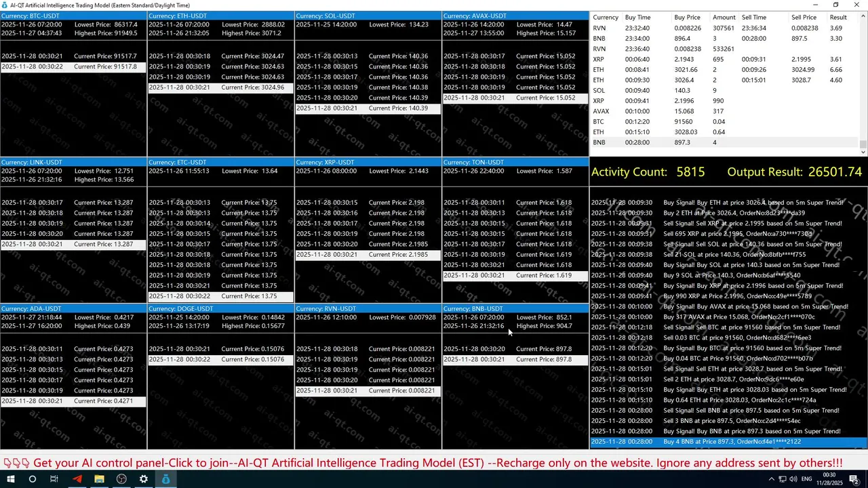
Task: Click the trades table scrollbar thumb
Action: click(x=863, y=143)
